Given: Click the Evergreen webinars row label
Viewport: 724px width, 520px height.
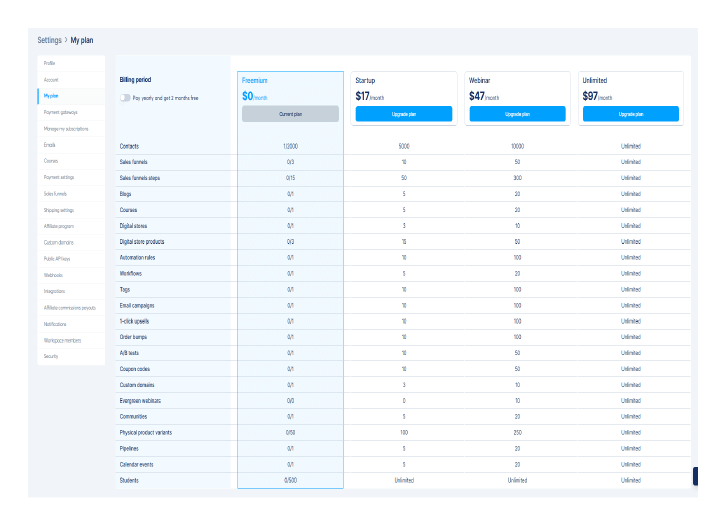Looking at the screenshot, I should [140, 401].
